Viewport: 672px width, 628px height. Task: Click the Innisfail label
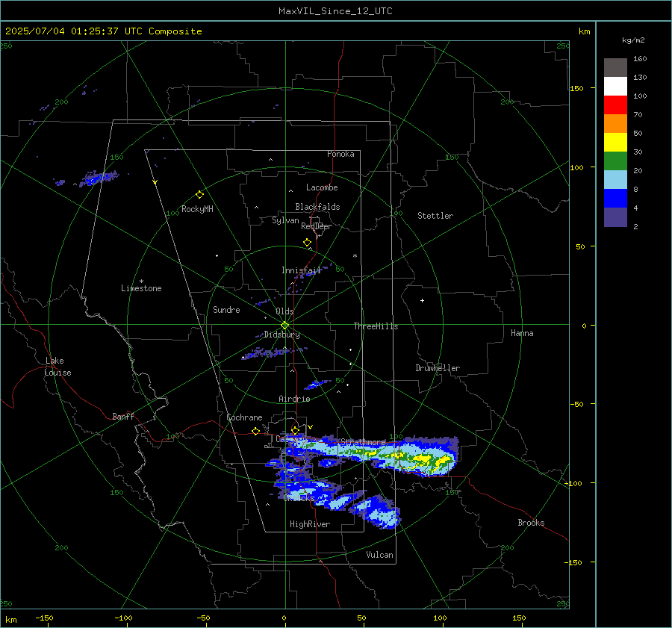pyautogui.click(x=302, y=270)
